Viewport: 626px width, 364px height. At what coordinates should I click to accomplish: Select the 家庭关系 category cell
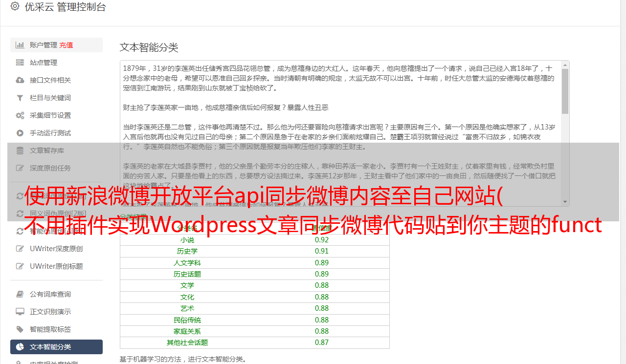pos(187,331)
